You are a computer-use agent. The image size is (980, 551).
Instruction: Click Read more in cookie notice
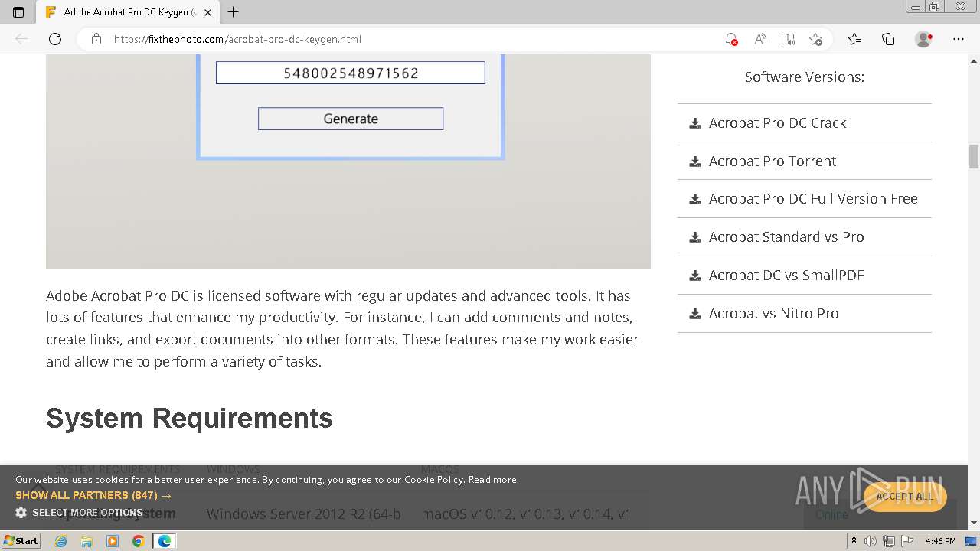(x=492, y=480)
